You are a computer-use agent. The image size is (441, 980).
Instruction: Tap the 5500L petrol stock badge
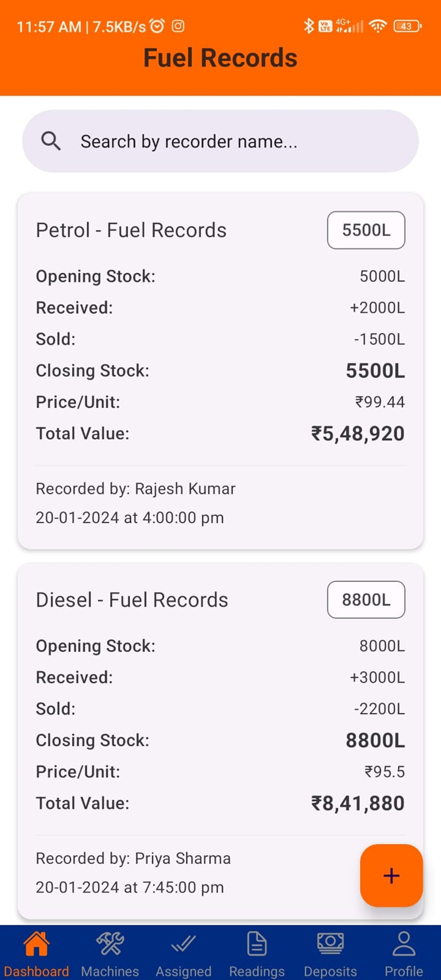(x=366, y=230)
